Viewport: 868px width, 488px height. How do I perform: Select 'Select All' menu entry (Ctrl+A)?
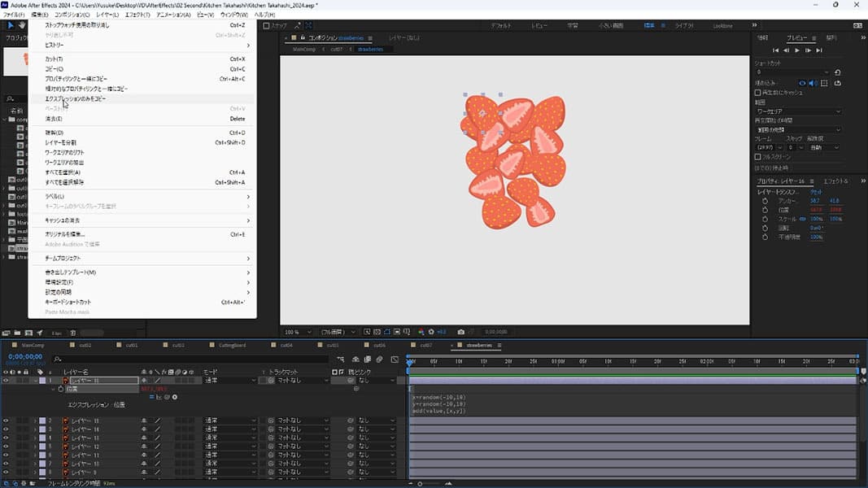(x=63, y=172)
